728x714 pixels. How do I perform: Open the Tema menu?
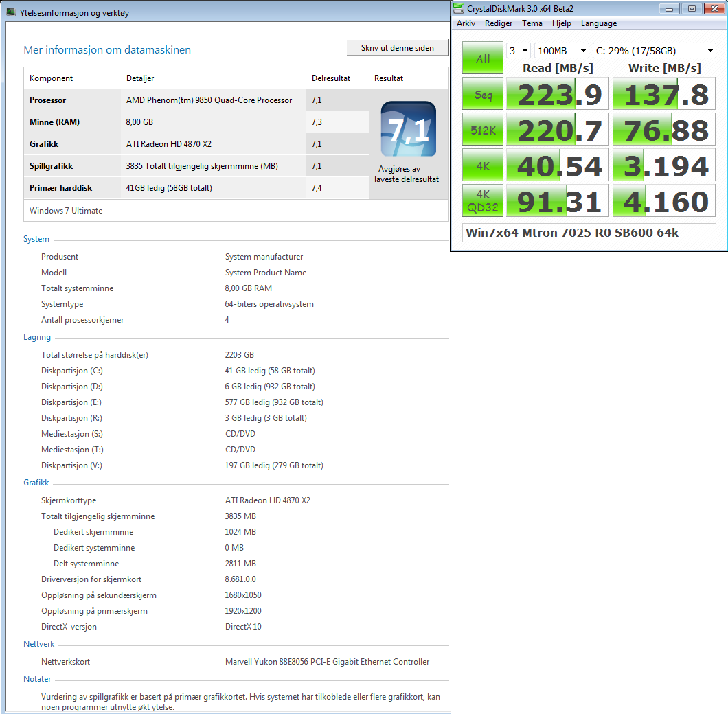532,23
